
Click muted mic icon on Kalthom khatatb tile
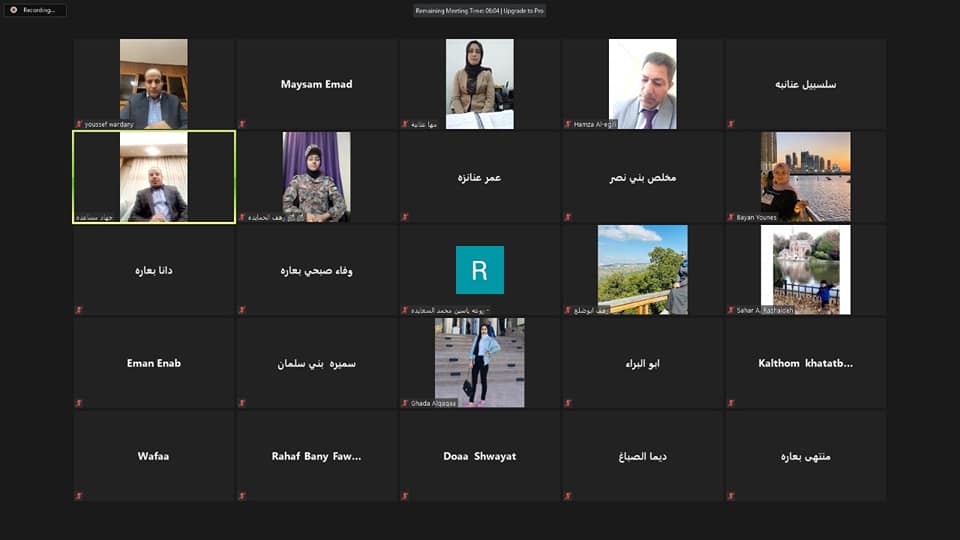(x=731, y=403)
